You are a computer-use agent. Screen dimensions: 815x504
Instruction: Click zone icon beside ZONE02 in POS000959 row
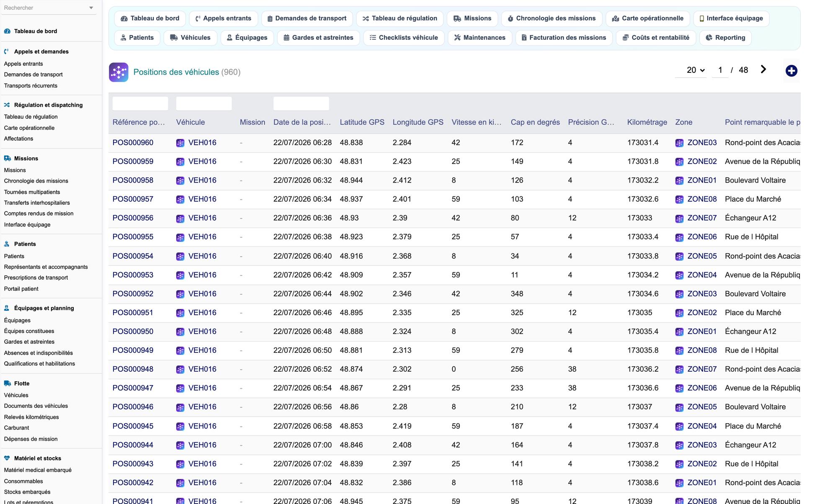point(679,162)
